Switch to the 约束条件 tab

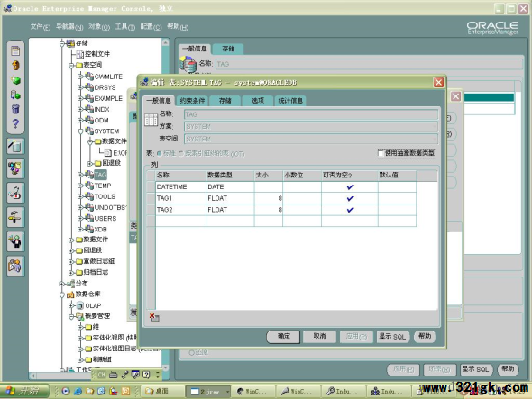pos(192,101)
